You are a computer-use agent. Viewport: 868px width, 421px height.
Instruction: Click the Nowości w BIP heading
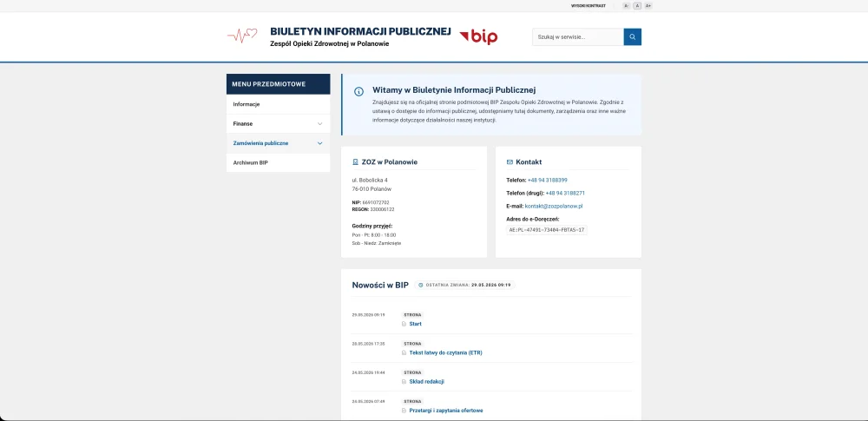point(380,286)
